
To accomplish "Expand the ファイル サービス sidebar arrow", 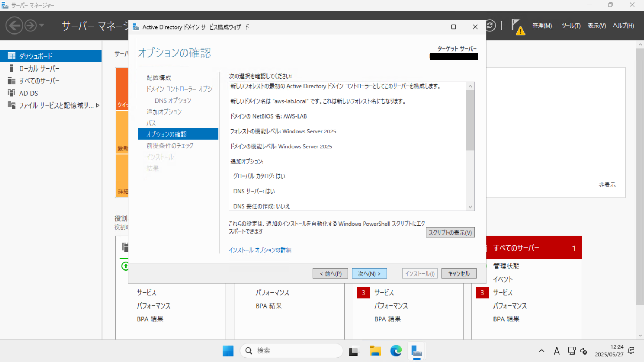I will (x=97, y=105).
